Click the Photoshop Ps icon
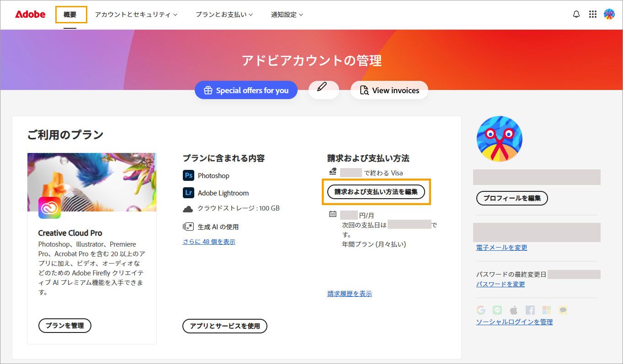The height and width of the screenshot is (364, 623). click(188, 175)
